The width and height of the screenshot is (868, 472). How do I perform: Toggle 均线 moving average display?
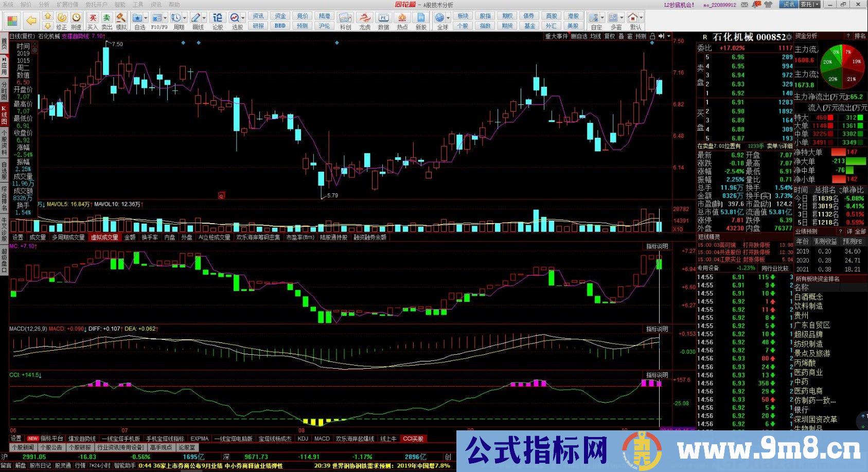595,37
